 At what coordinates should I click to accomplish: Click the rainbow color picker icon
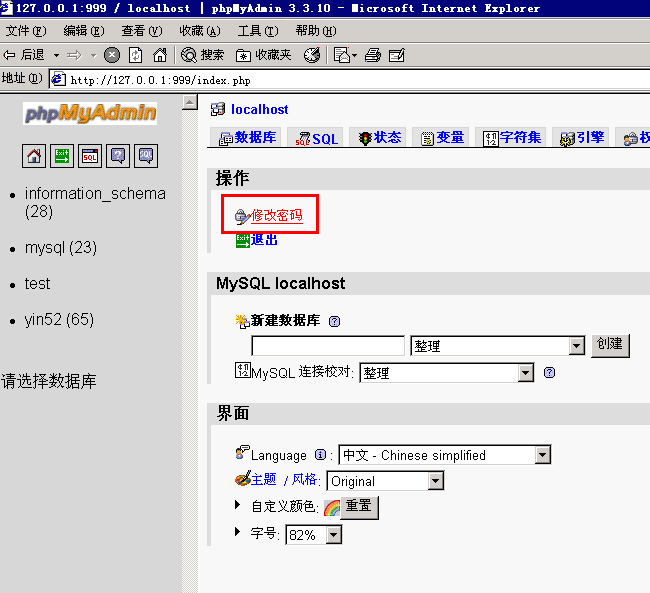(x=332, y=508)
